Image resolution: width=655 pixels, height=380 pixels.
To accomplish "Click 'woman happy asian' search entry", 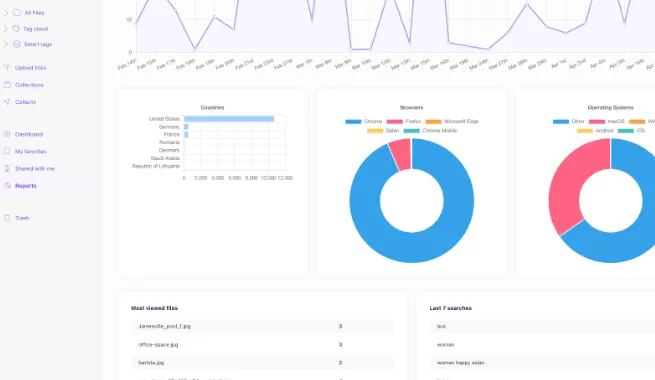I will pos(460,363).
